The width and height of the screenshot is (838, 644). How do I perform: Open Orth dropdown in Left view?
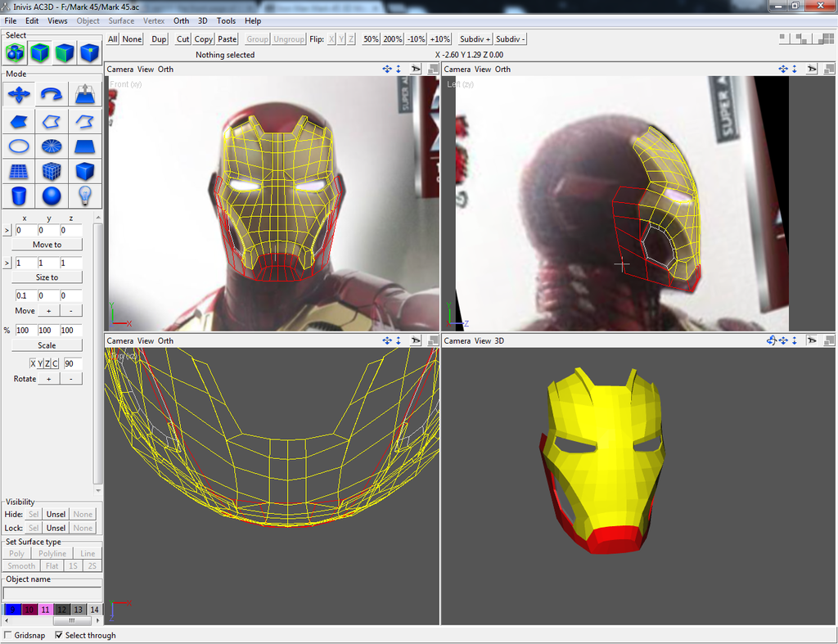pos(502,69)
